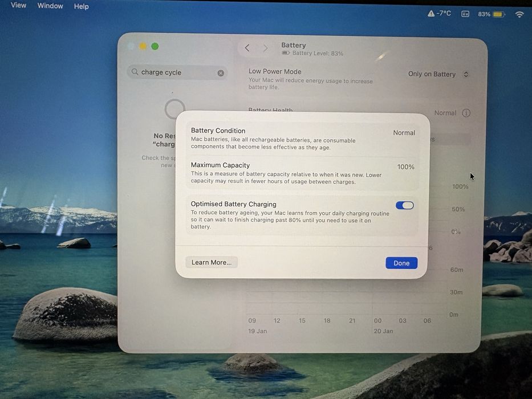Click the search magnifier icon

point(135,72)
